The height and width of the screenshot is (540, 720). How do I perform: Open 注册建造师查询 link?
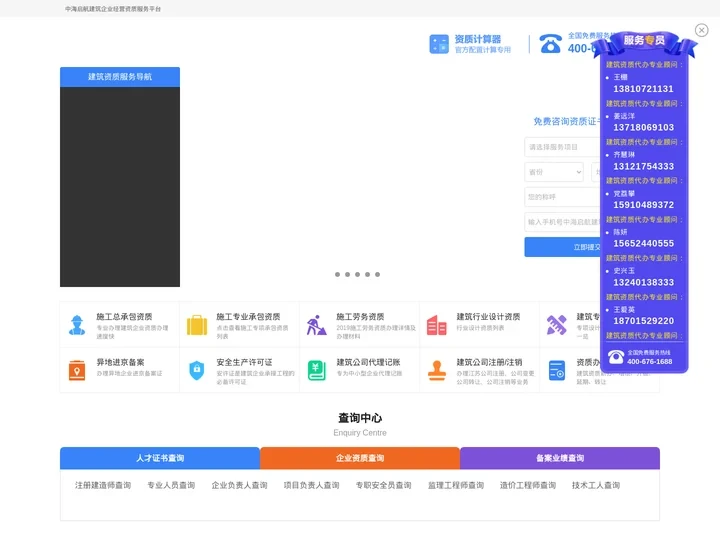click(x=103, y=485)
